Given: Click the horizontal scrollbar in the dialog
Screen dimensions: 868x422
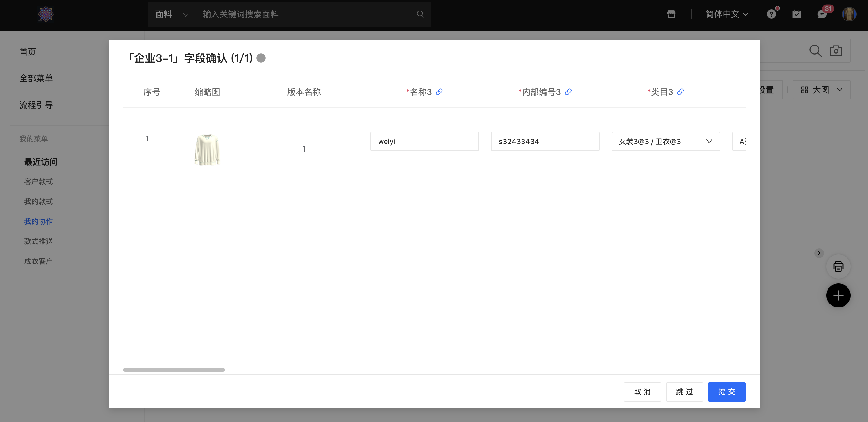Looking at the screenshot, I should [174, 370].
